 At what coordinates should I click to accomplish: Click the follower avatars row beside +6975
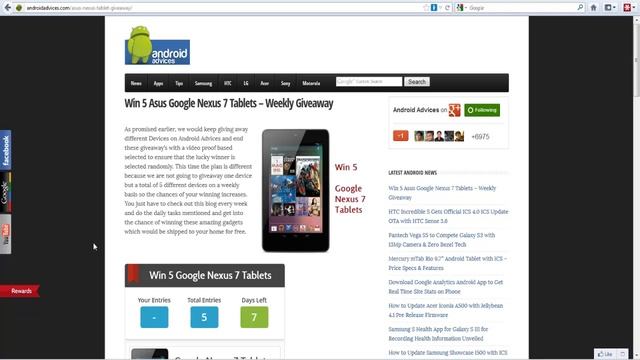click(x=439, y=136)
